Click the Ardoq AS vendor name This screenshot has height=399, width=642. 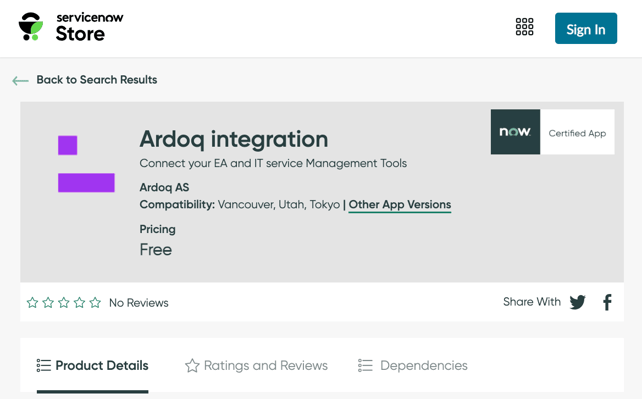tap(164, 187)
